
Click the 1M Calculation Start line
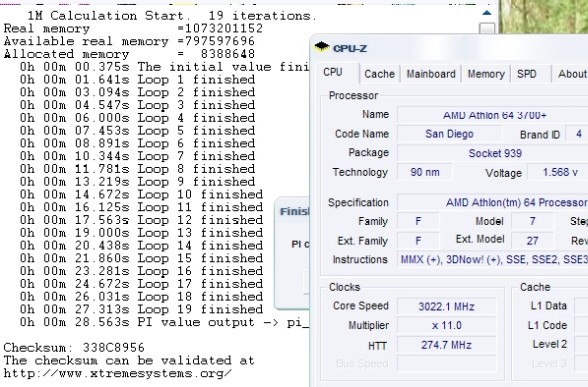(x=172, y=16)
